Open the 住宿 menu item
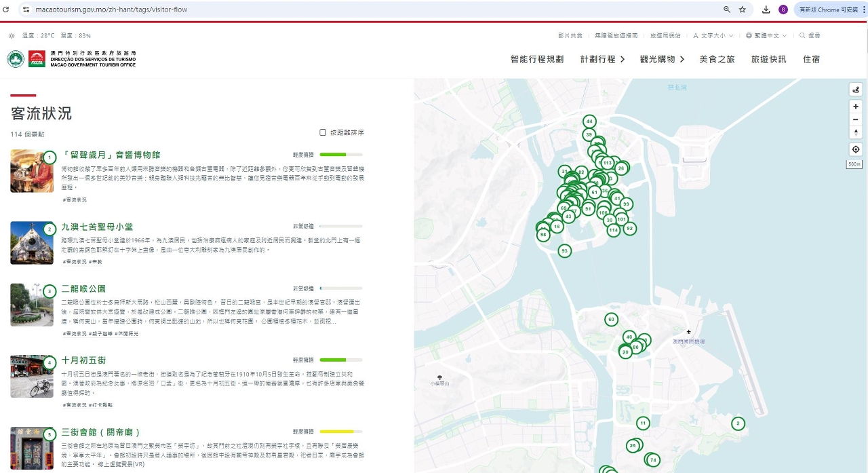This screenshot has width=868, height=473. (x=811, y=59)
